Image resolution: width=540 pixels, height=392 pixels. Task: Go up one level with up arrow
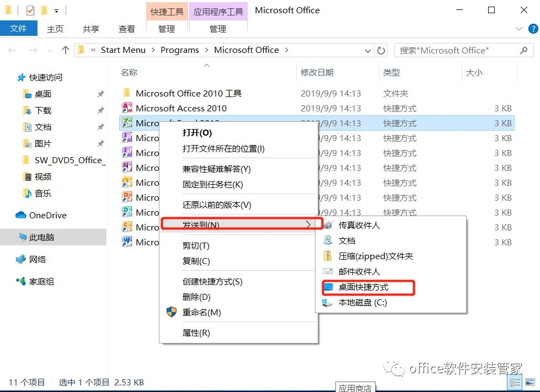coord(66,50)
